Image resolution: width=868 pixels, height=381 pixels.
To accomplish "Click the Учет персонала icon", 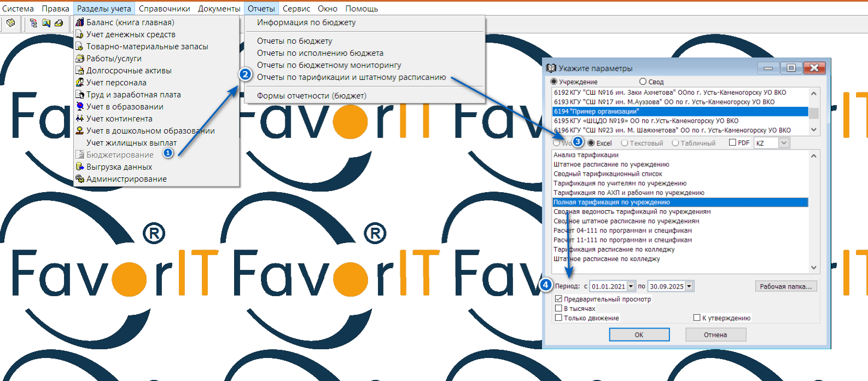I will pos(80,83).
